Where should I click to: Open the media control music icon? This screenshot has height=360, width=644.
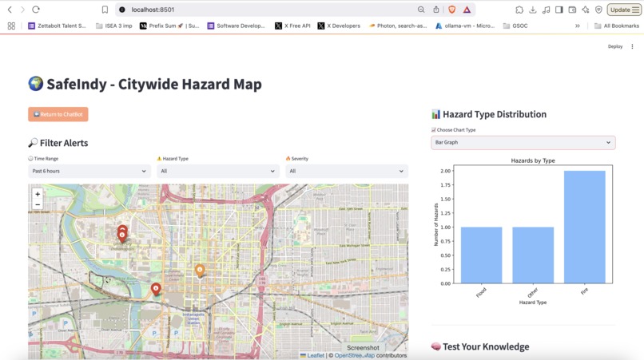[x=546, y=10]
